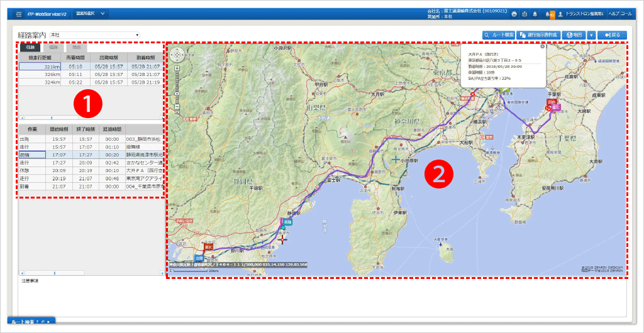
Task: Select the 321km route row
Action: click(91, 67)
